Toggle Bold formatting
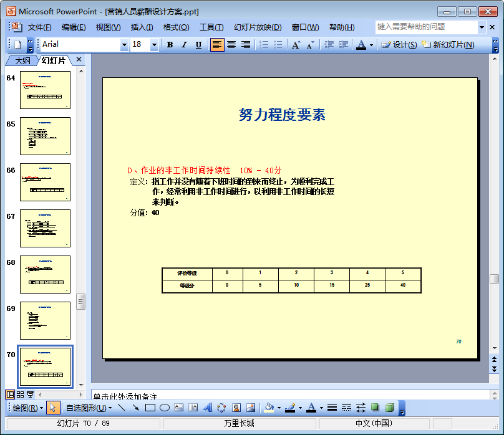Viewport: 504px width, 435px height. [170, 45]
